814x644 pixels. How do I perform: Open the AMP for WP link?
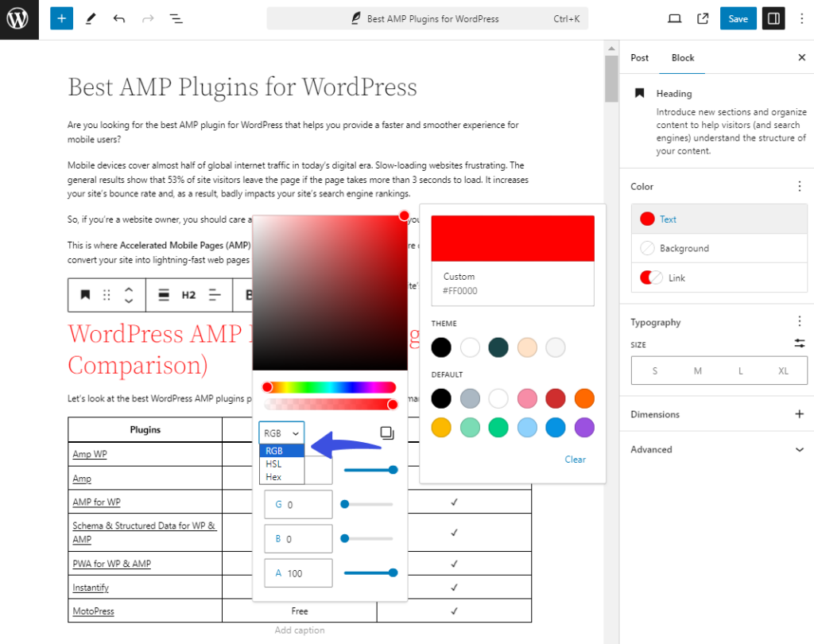tap(96, 502)
